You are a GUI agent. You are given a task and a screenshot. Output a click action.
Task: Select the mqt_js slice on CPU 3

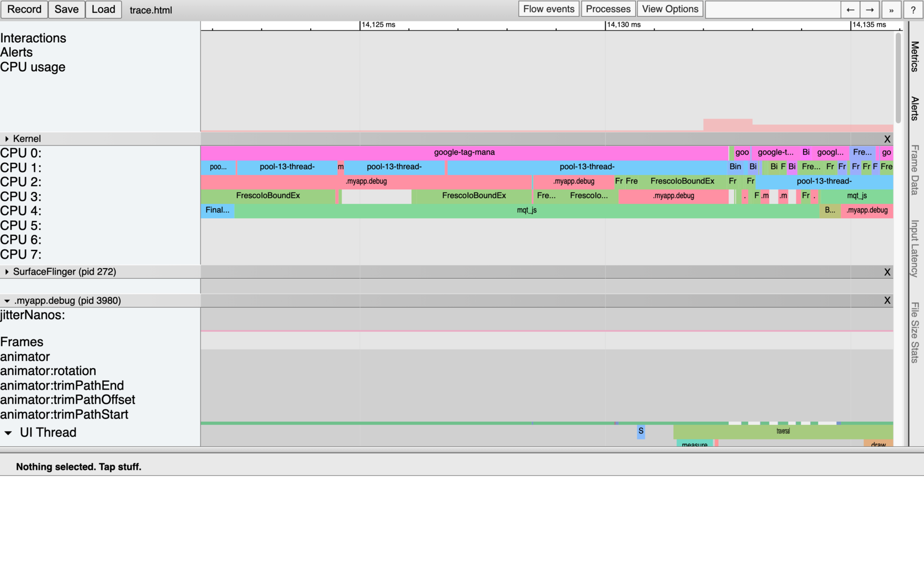pos(857,196)
